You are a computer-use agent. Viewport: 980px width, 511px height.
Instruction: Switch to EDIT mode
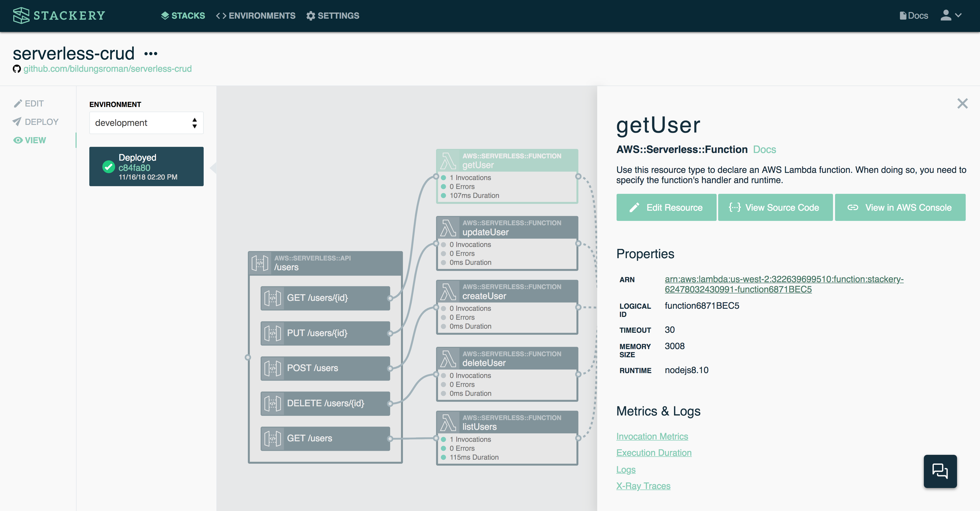pos(29,104)
